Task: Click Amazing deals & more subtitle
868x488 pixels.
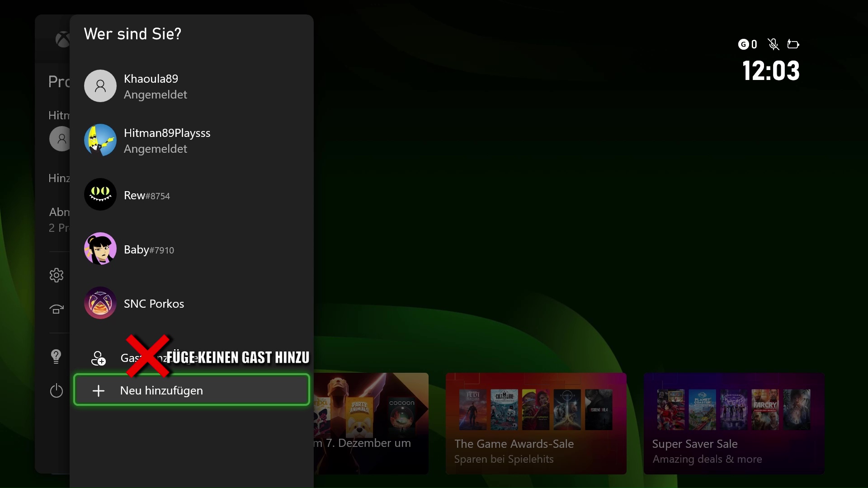Action: click(707, 459)
